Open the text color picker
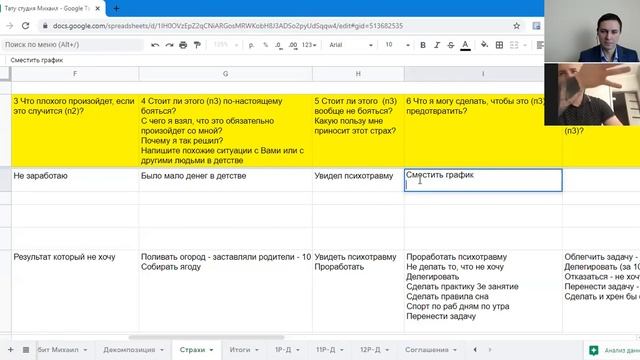Image resolution: width=640 pixels, height=360 pixels. tap(465, 45)
